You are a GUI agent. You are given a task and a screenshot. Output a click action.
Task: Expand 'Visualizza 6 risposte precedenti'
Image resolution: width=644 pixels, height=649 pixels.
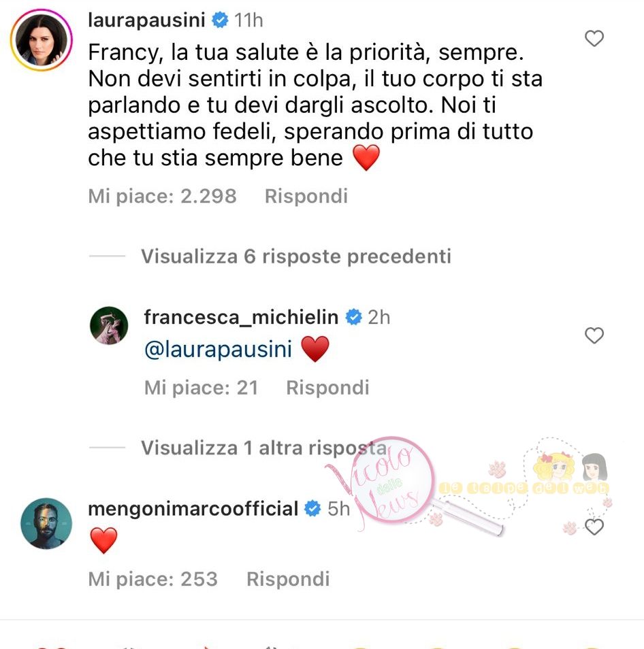(295, 256)
